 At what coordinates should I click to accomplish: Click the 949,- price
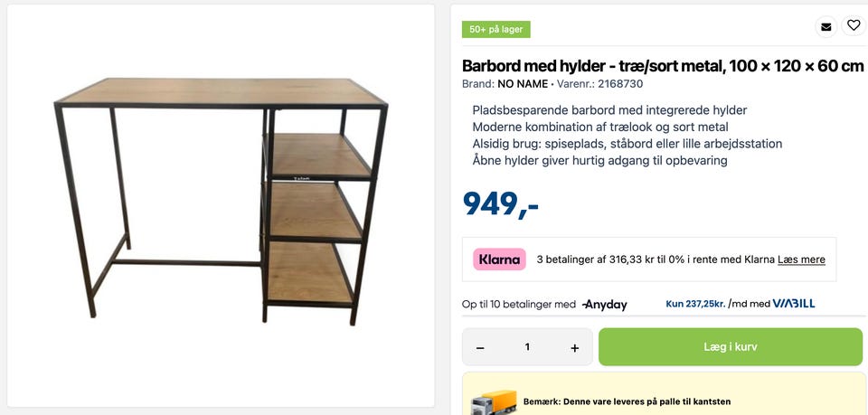coord(500,203)
